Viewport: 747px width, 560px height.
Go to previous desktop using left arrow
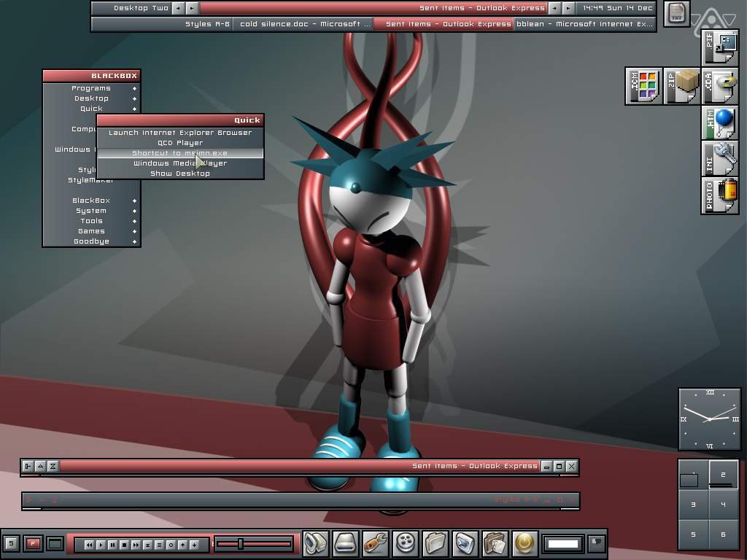click(x=178, y=8)
